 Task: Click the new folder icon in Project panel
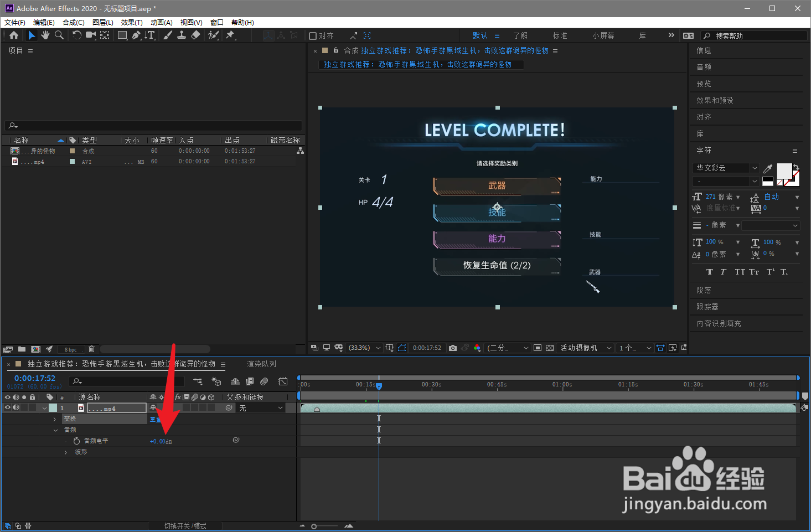tap(22, 349)
